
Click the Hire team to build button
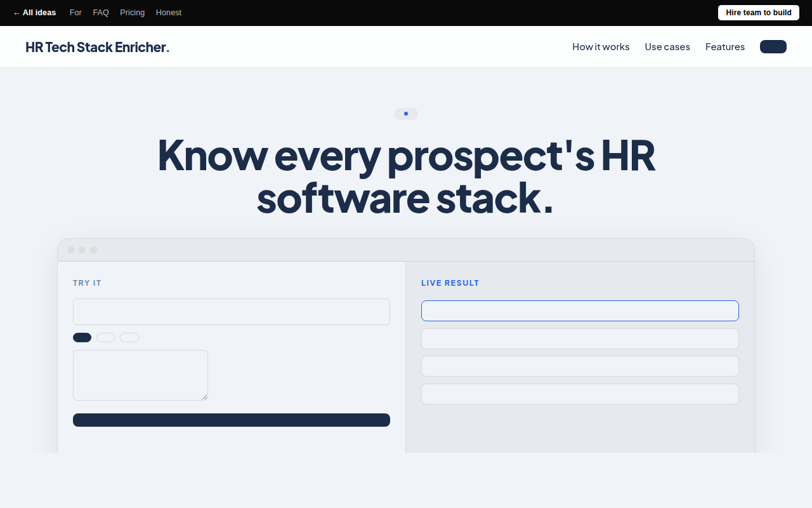[759, 13]
